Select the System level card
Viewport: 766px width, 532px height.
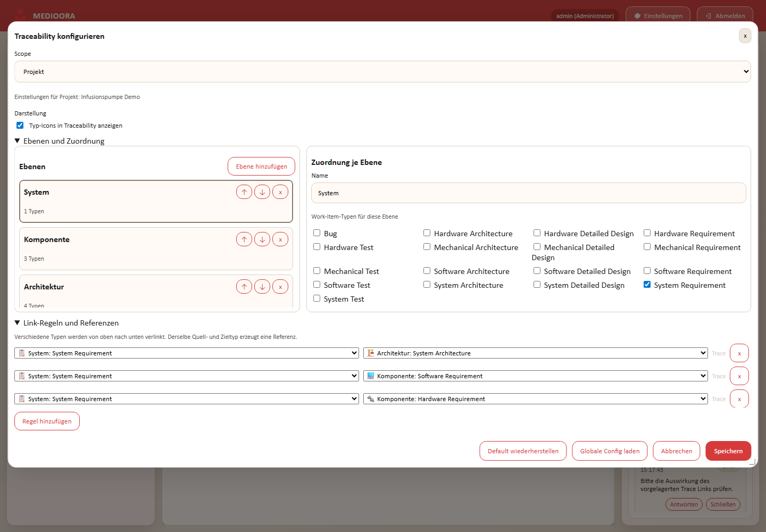pyautogui.click(x=156, y=201)
